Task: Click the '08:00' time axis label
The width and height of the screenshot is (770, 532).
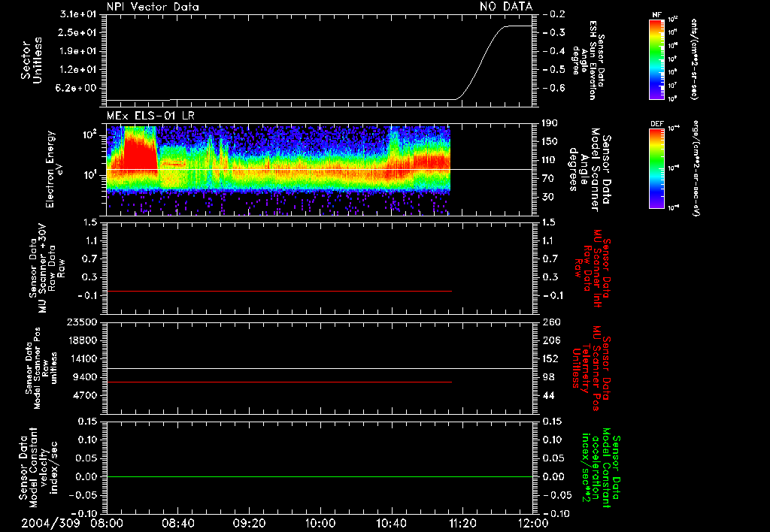Action: pos(108,523)
